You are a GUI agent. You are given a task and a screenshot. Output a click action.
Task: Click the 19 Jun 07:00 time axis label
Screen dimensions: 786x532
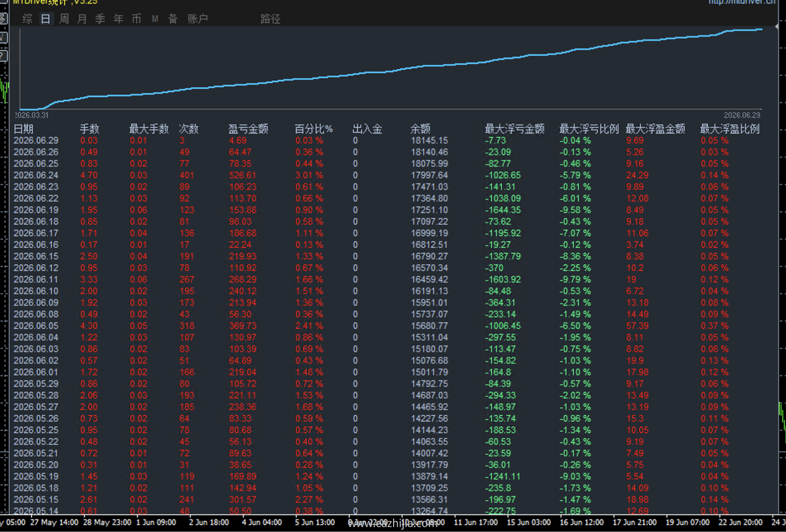[x=687, y=522]
